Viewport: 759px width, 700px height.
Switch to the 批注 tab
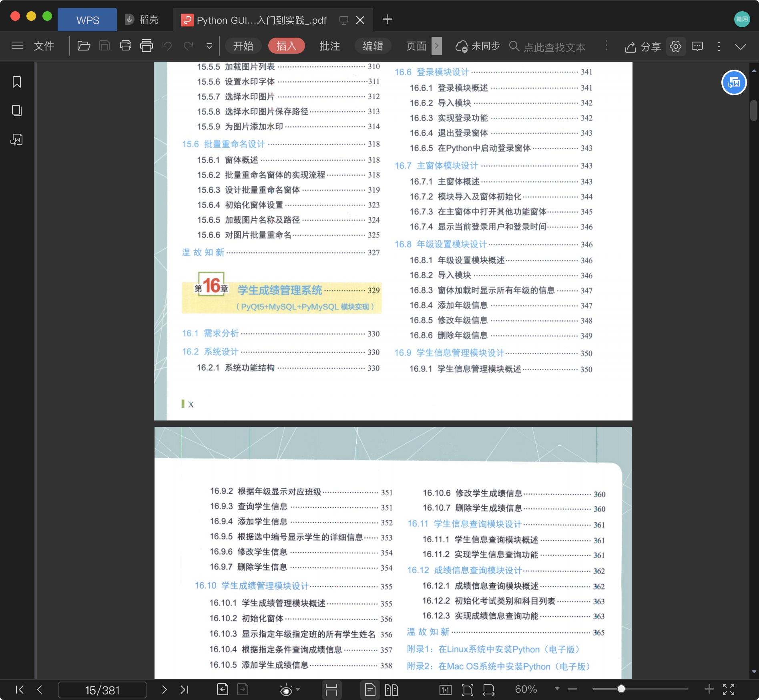(330, 46)
